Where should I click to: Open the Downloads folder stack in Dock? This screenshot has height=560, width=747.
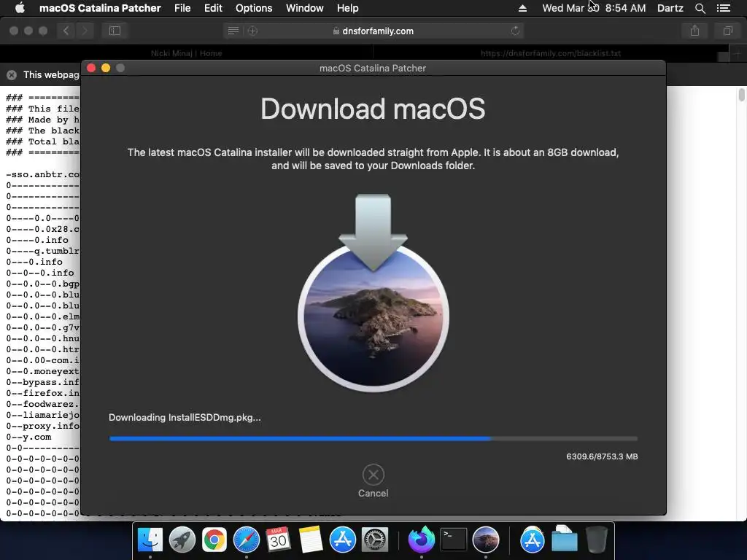pos(564,540)
